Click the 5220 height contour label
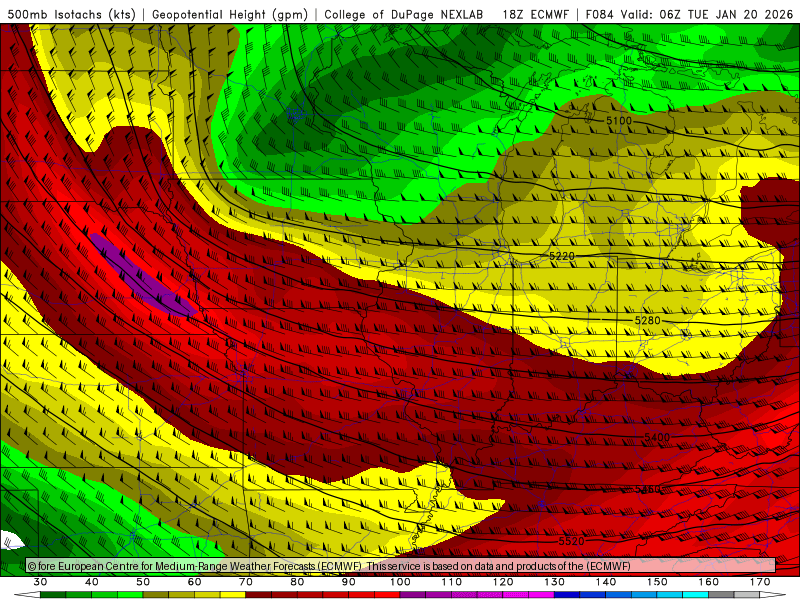 [562, 256]
